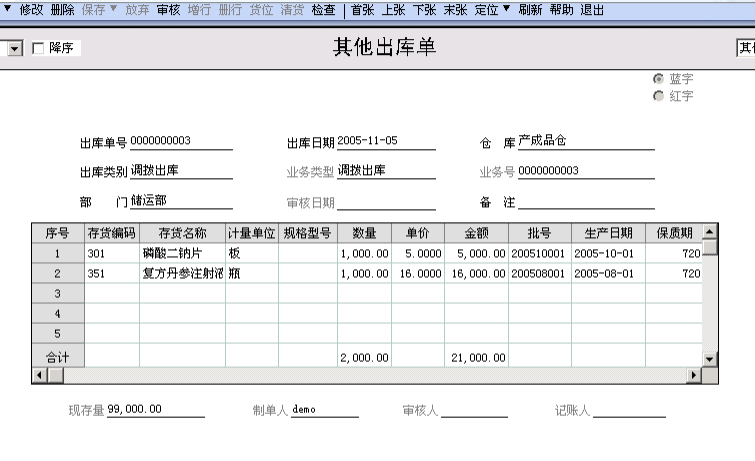755x461 pixels.
Task: Open the dropdown arrow next to 定位
Action: pyautogui.click(x=507, y=8)
